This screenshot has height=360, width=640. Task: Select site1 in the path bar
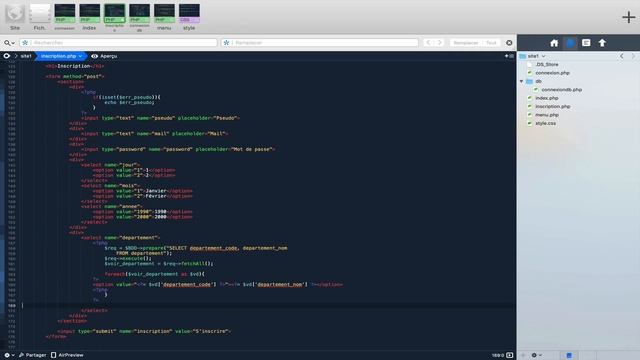pyautogui.click(x=26, y=56)
